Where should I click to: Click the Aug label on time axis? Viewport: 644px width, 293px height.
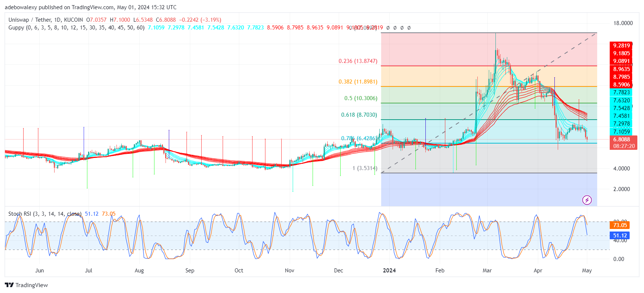[x=139, y=271]
